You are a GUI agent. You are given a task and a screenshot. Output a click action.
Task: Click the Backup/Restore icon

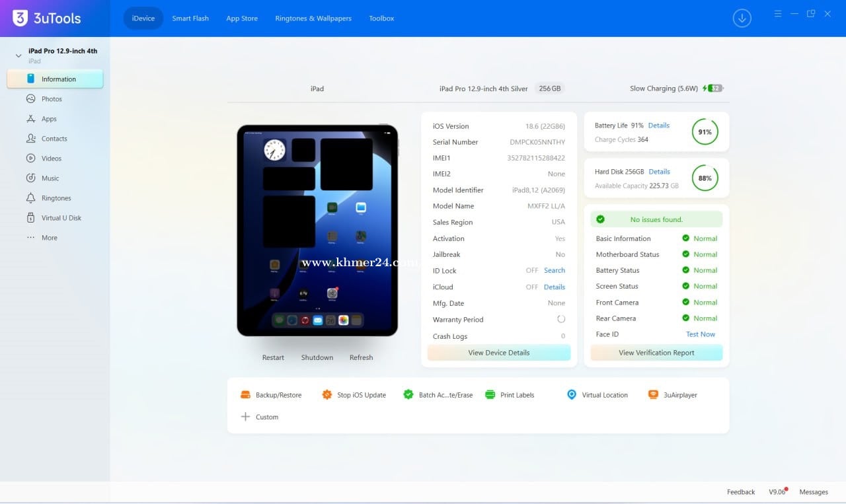coord(246,395)
